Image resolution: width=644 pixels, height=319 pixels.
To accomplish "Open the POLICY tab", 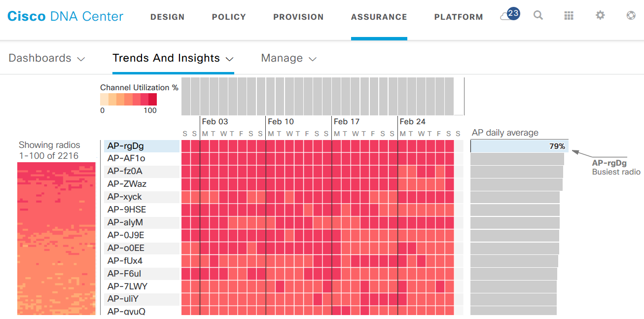I will coord(229,17).
